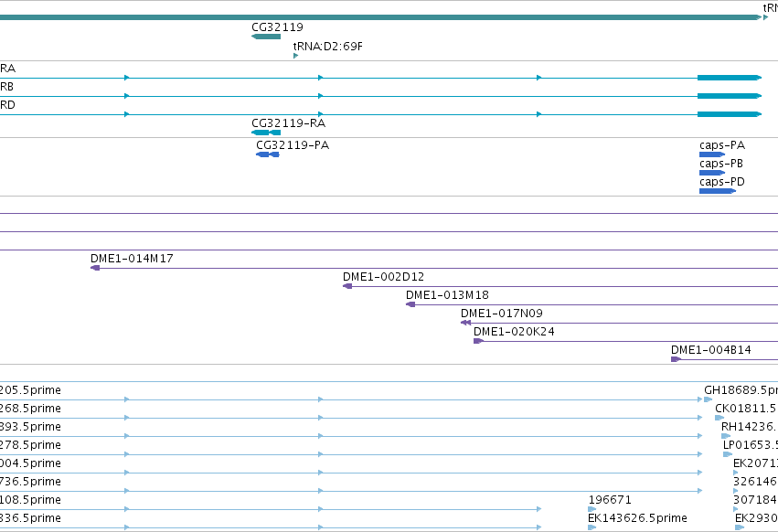Click the RD transcript row label

(x=7, y=105)
